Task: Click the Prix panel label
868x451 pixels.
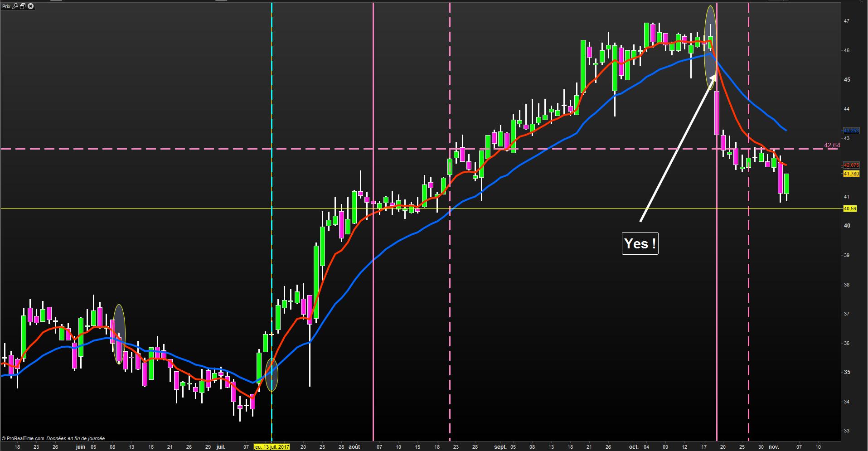Action: (7, 6)
